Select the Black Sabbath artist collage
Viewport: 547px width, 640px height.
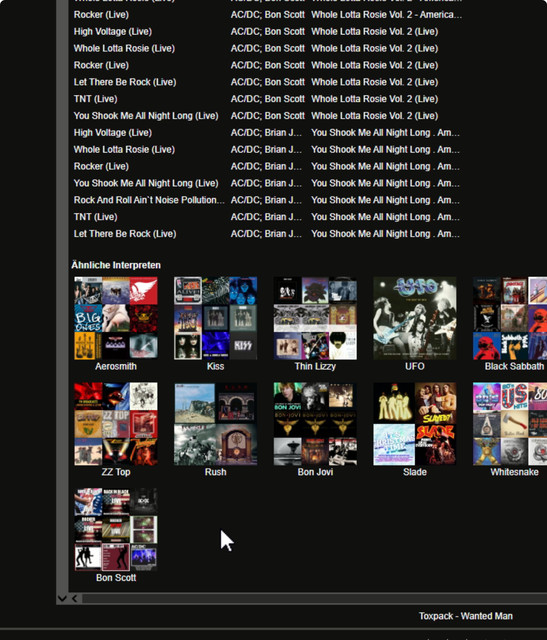tap(510, 318)
